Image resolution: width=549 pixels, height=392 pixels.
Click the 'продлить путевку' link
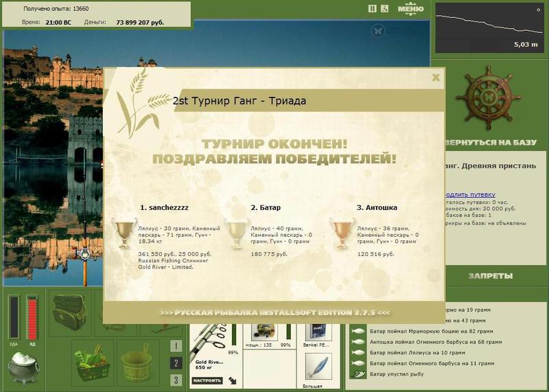point(470,194)
